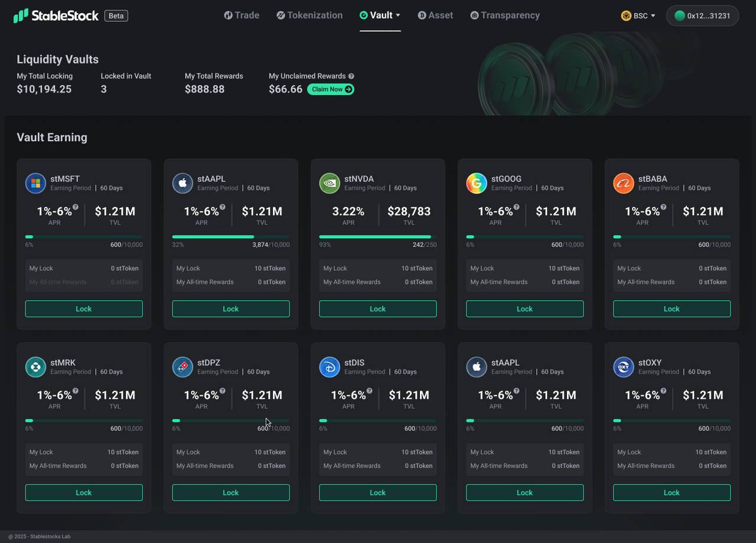
Task: Lock tokens in the stMSFT vault
Action: pos(83,308)
